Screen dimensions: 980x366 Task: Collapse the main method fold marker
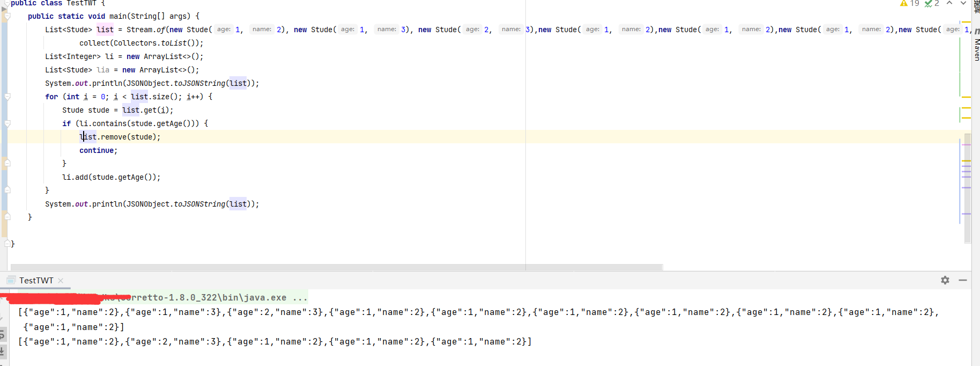8,17
